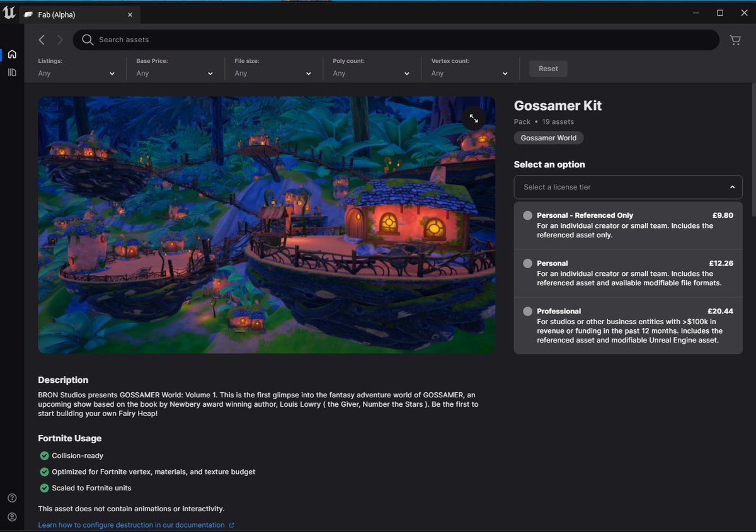The width and height of the screenshot is (756, 532).
Task: Open the user account icon
Action: coord(12,517)
